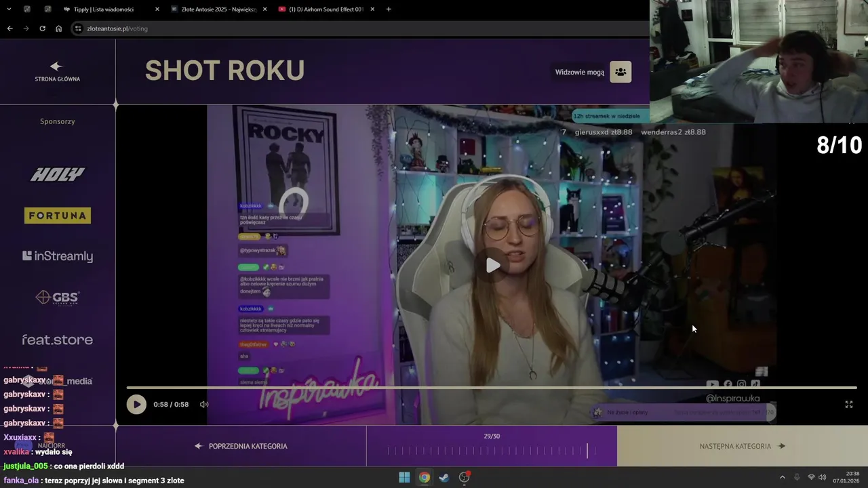The height and width of the screenshot is (488, 868).
Task: Open the volume tray icon
Action: tap(823, 477)
